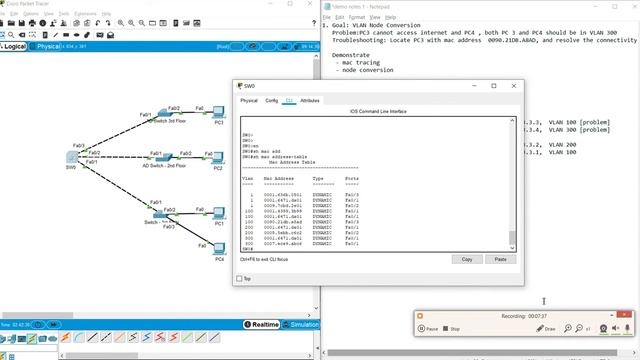Click Paste button in SW0 CLI

[x=500, y=259]
